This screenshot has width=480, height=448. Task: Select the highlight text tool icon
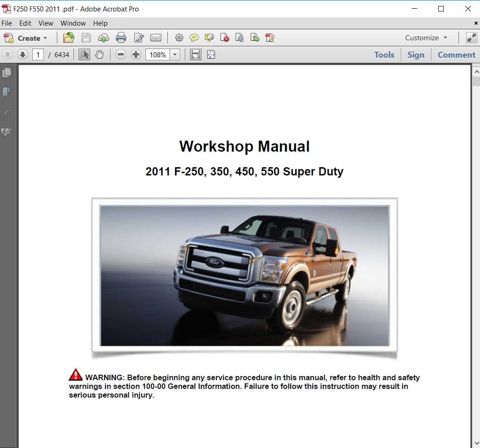(210, 38)
